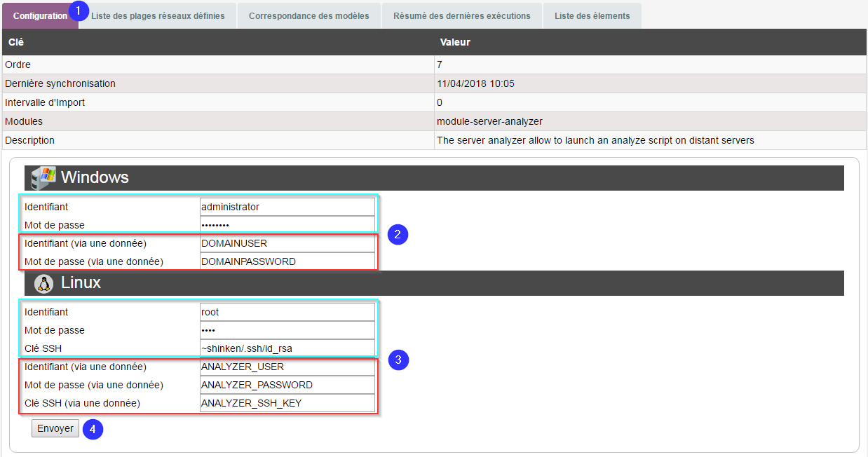Select the ANALYZER_USER input field

click(287, 367)
